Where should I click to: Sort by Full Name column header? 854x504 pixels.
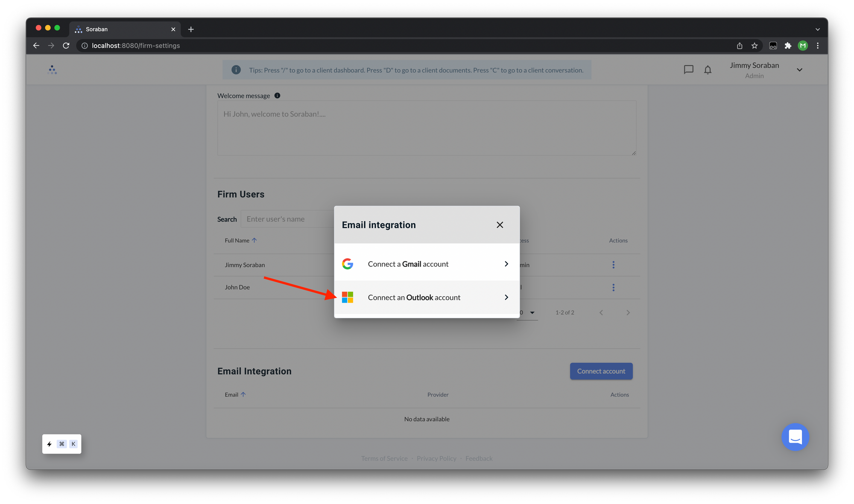(x=240, y=241)
